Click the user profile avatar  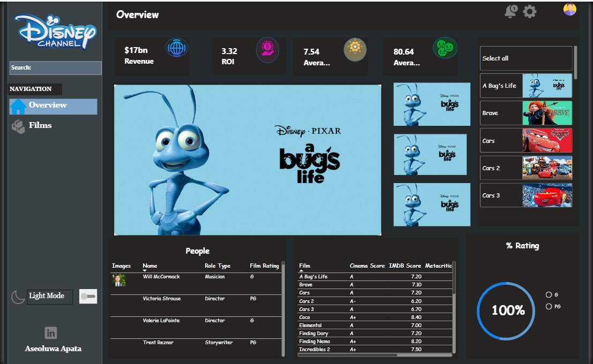pyautogui.click(x=569, y=10)
